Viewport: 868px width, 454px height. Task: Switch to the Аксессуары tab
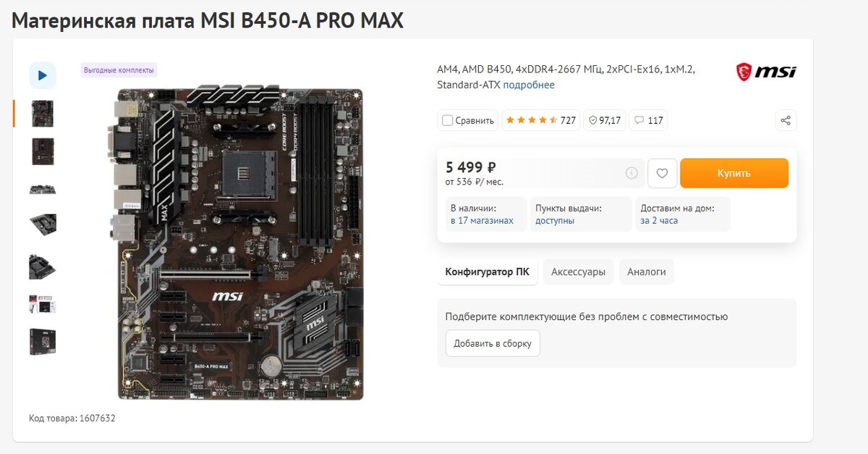[578, 272]
